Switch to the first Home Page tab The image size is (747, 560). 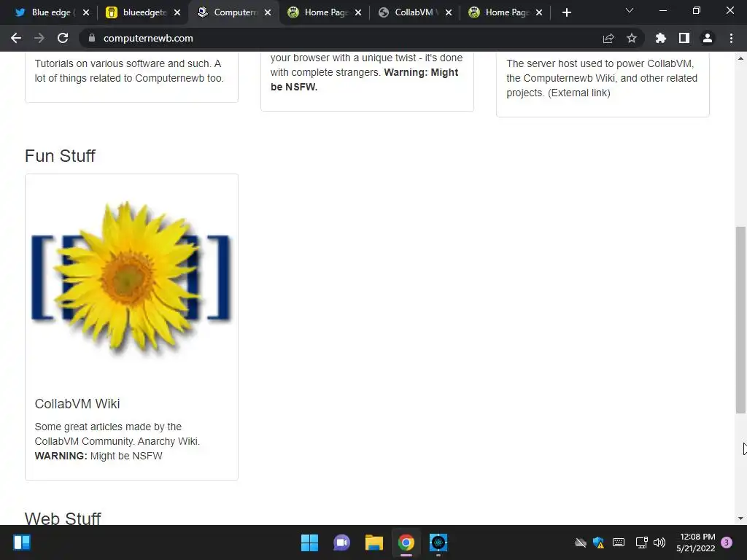pos(324,12)
